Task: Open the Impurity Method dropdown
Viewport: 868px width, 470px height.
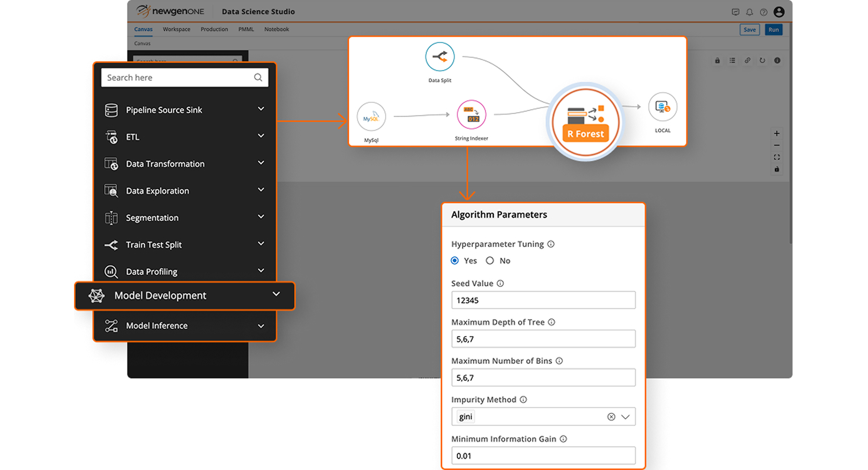Action: pos(625,417)
